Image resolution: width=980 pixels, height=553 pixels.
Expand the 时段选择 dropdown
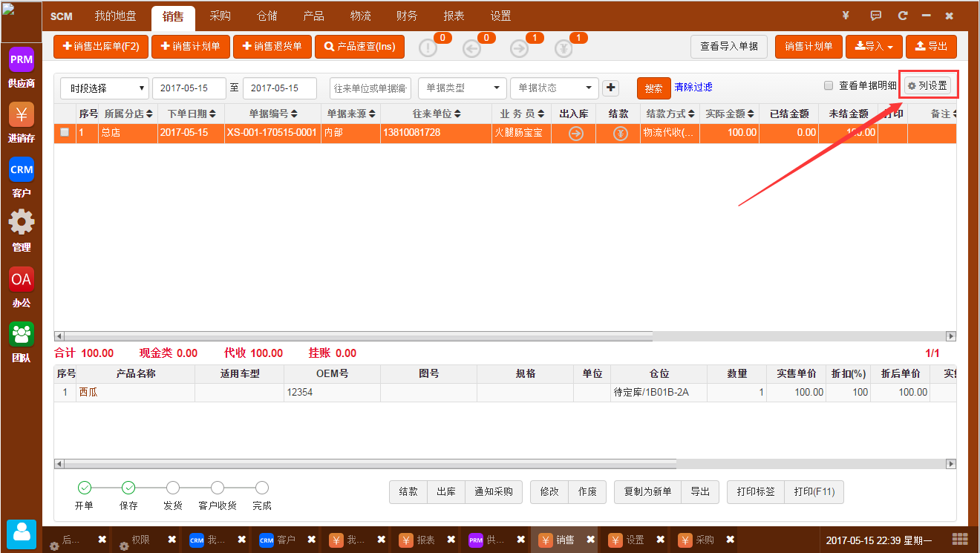tap(105, 88)
